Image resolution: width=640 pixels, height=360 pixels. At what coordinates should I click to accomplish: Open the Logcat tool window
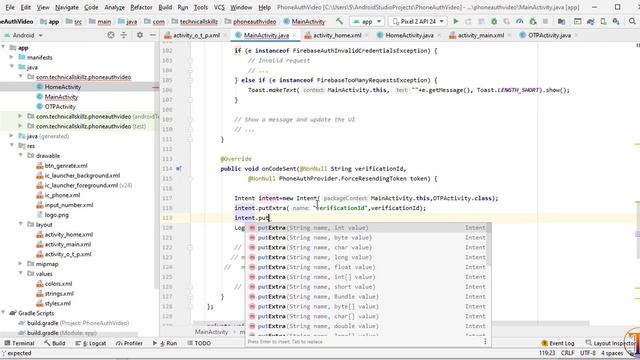pyautogui.click(x=91, y=343)
